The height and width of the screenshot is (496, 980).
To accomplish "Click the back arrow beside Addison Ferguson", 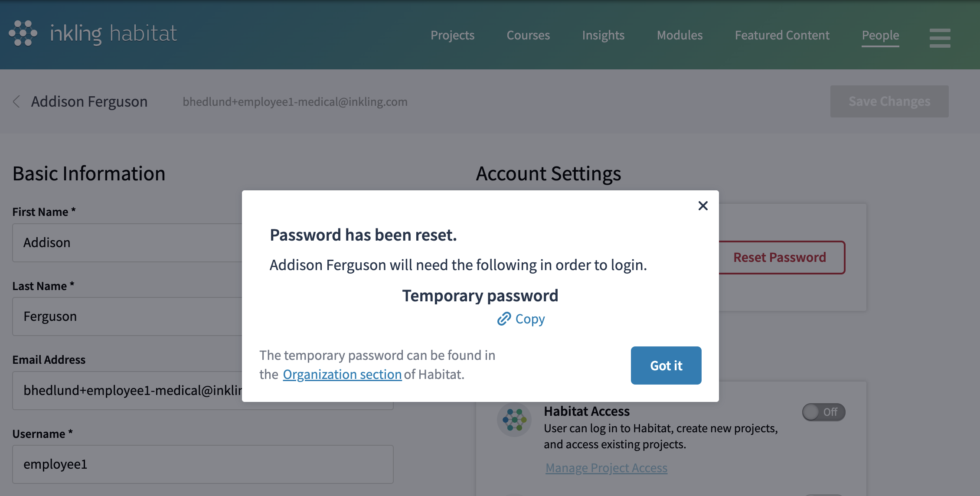I will tap(16, 101).
